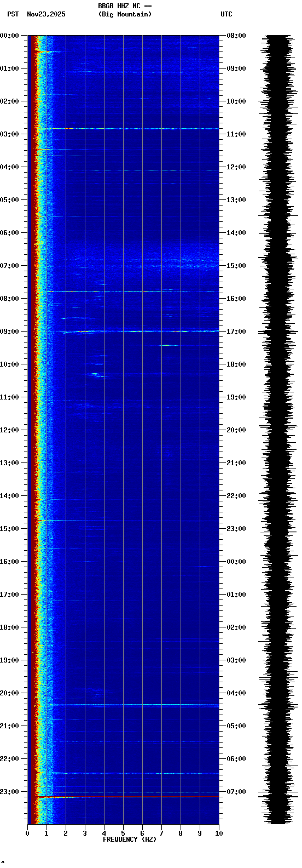
Task: Click the 08:00 label on UTC axis
Action: (x=236, y=36)
